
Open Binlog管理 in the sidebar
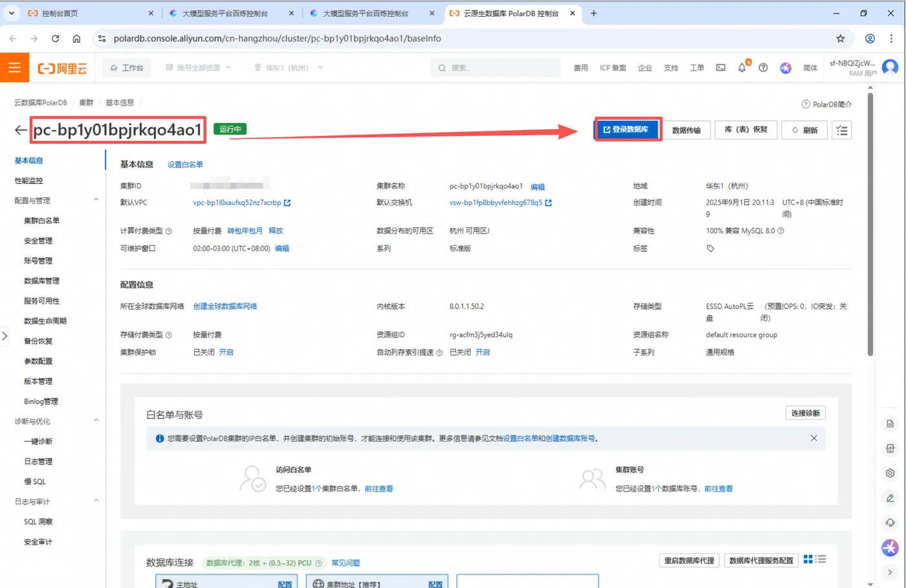[x=41, y=401]
